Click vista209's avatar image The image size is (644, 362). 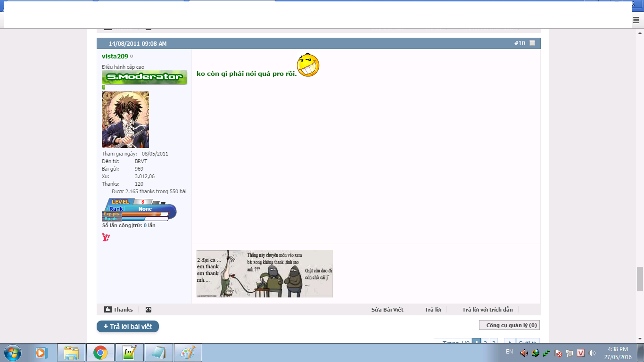pos(125,120)
